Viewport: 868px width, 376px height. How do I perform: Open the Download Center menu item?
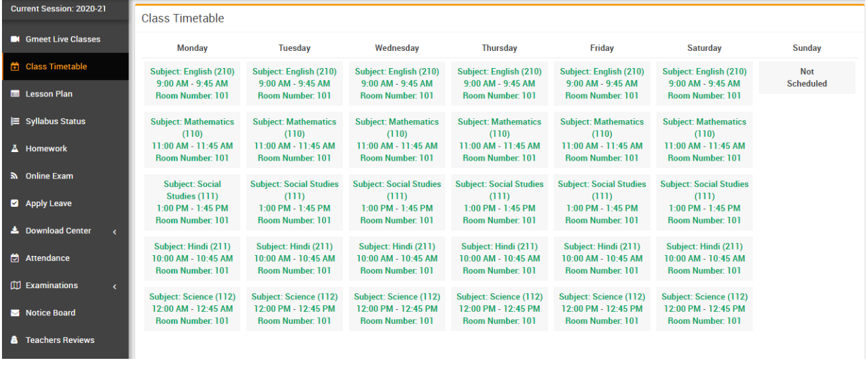click(58, 231)
